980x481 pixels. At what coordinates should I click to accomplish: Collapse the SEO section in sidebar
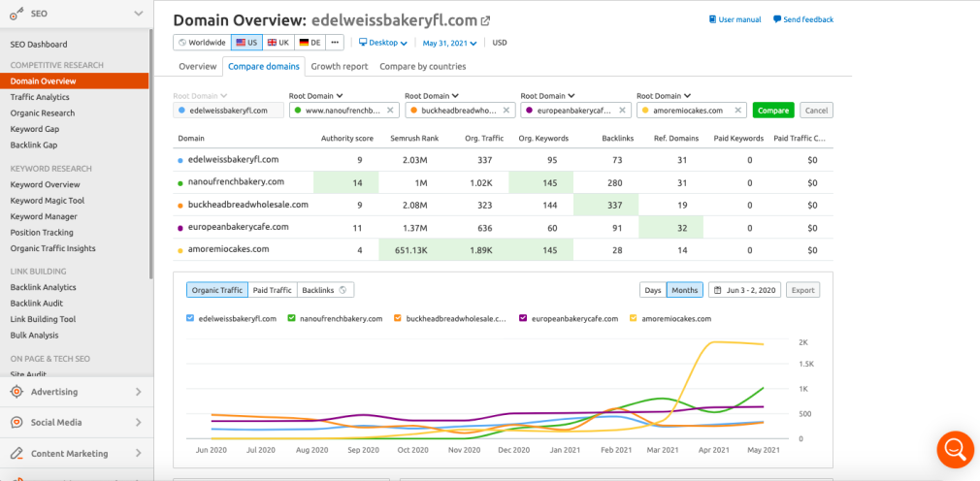pyautogui.click(x=138, y=14)
